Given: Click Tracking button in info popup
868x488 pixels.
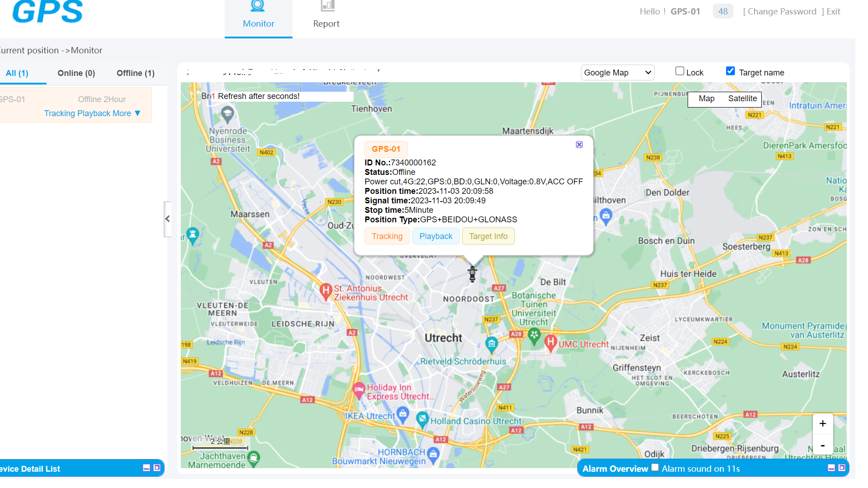Looking at the screenshot, I should pos(387,236).
